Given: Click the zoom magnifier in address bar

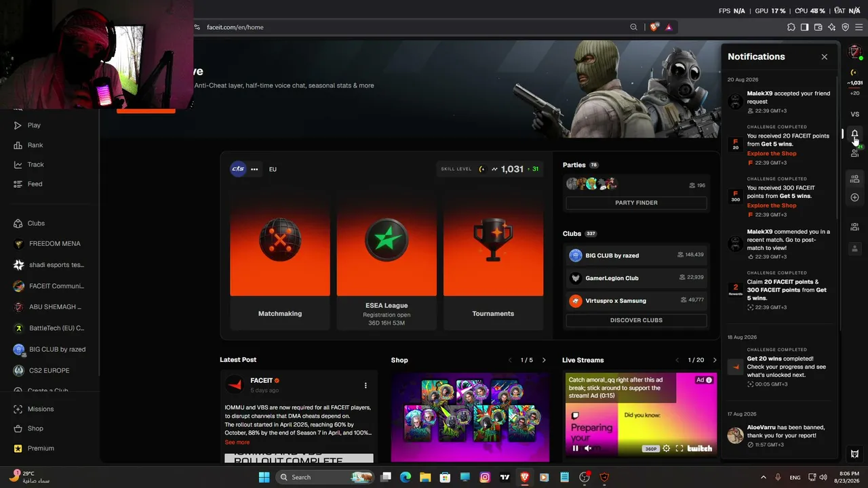Looking at the screenshot, I should [x=634, y=27].
